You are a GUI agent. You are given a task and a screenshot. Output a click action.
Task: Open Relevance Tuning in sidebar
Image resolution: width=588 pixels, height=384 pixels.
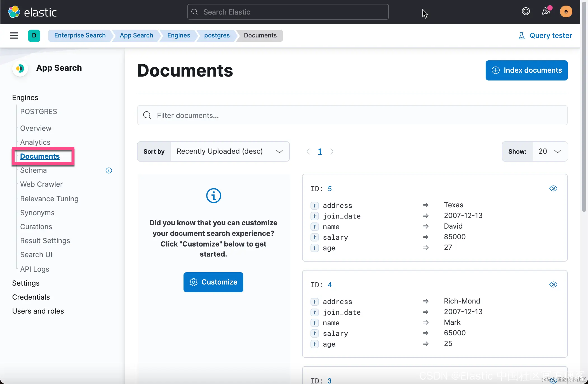49,199
